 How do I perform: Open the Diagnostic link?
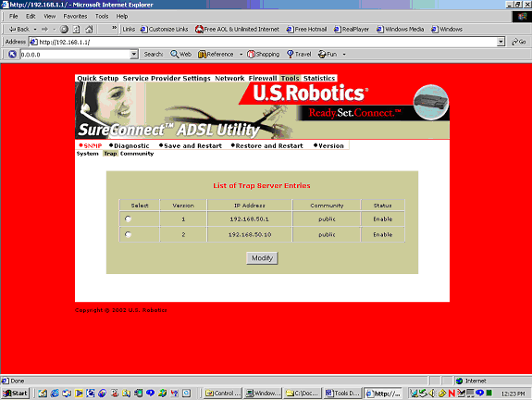click(x=131, y=145)
